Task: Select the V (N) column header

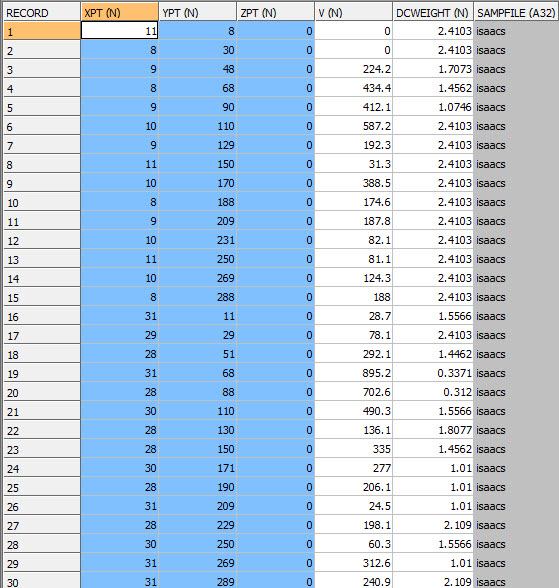Action: coord(354,13)
